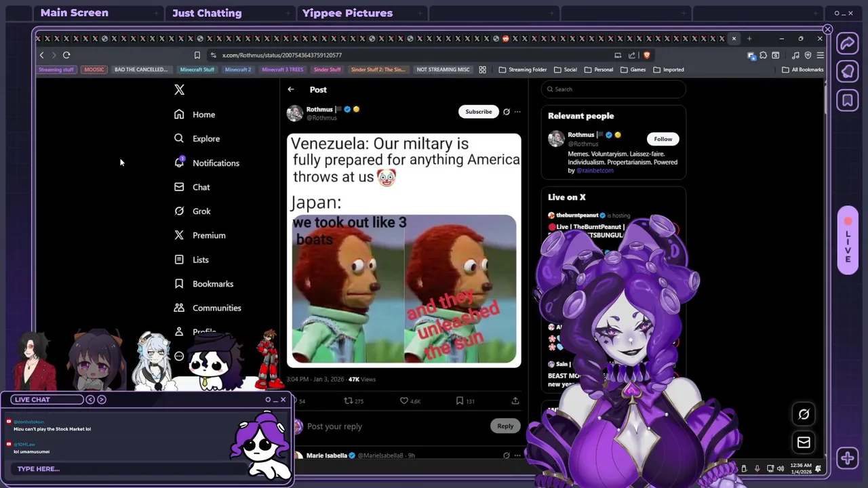Click the Grok icon beside Subscribe button
This screenshot has width=868, height=488.
506,112
